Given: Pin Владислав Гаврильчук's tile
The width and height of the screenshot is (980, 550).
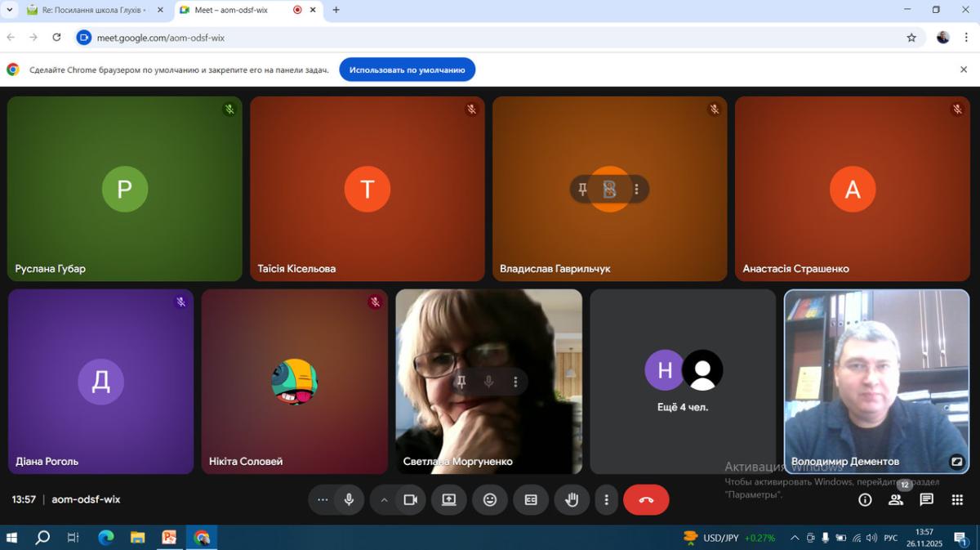Looking at the screenshot, I should pos(582,190).
